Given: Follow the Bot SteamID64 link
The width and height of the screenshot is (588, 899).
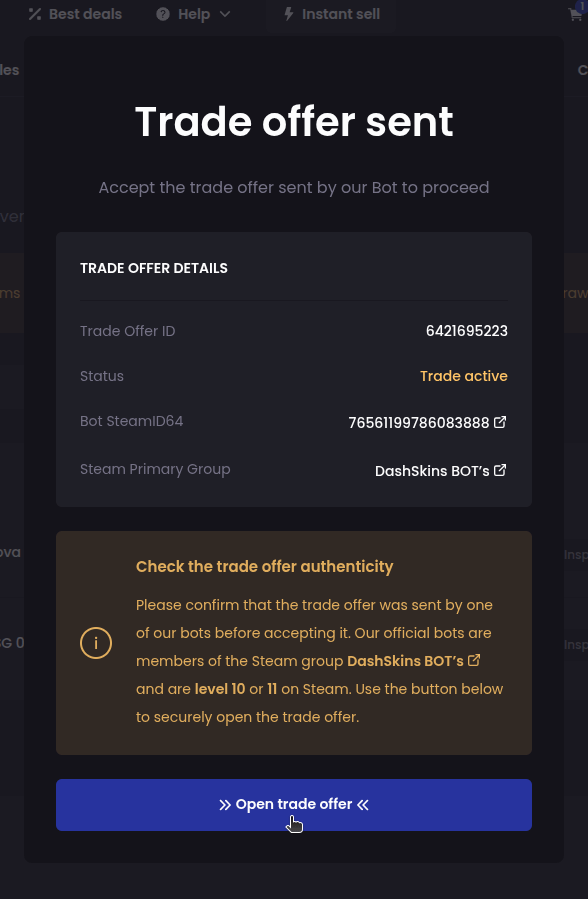Looking at the screenshot, I should (x=420, y=422).
